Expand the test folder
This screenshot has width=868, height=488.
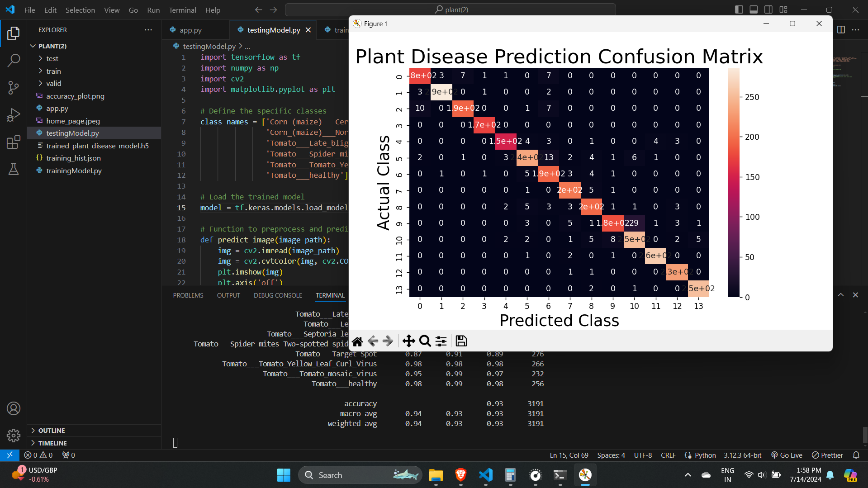52,58
